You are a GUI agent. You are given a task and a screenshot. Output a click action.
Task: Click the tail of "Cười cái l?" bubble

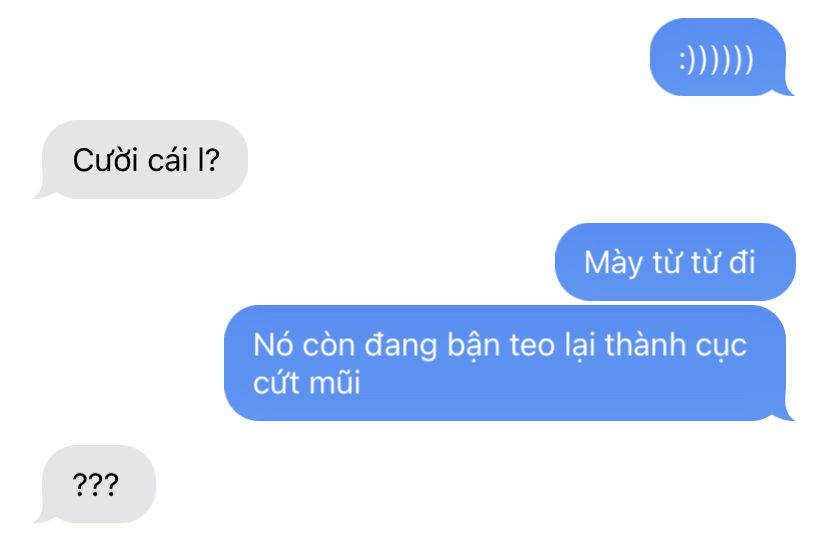pyautogui.click(x=43, y=192)
